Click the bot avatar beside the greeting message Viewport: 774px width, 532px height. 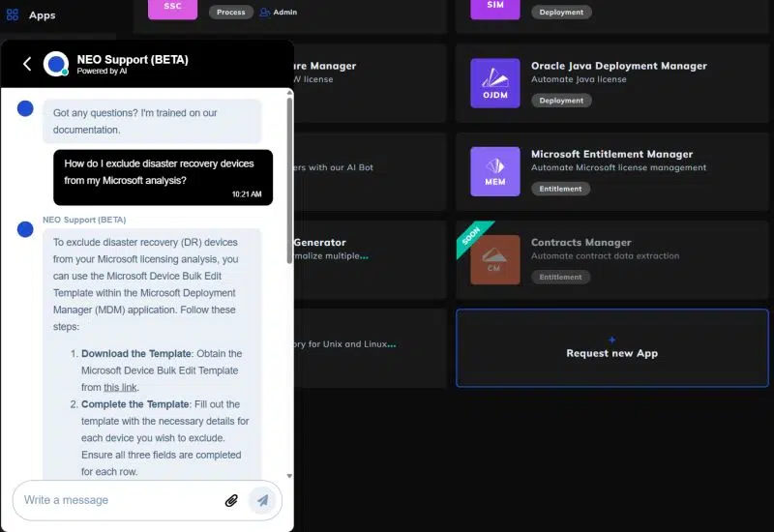point(25,108)
